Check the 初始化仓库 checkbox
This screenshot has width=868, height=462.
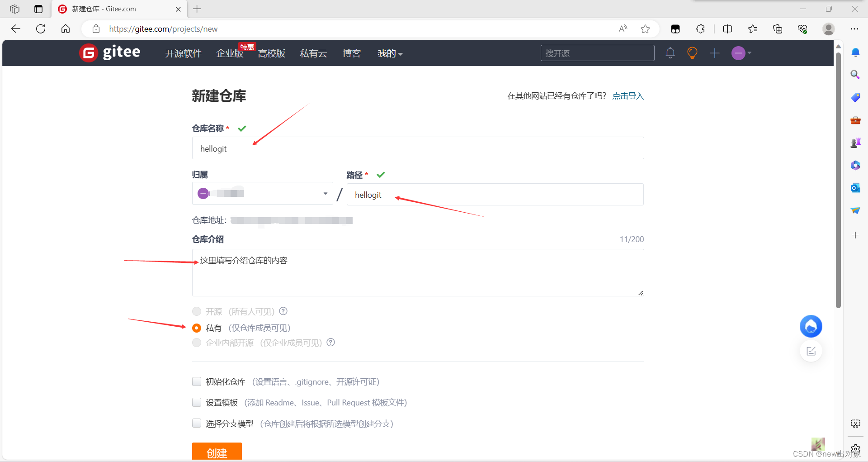pos(197,381)
